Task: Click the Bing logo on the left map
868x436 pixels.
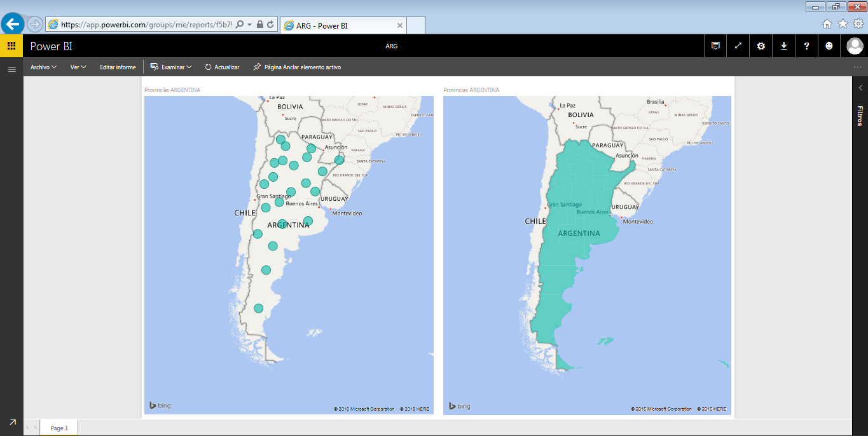Action: [160, 405]
